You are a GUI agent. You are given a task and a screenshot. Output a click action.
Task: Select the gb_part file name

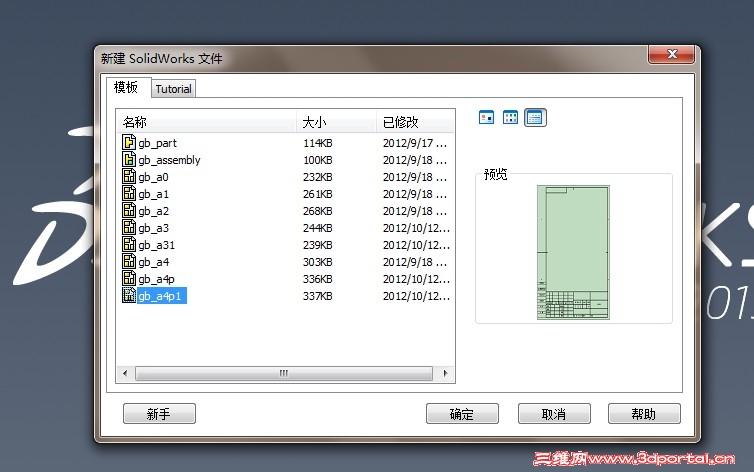pos(157,143)
